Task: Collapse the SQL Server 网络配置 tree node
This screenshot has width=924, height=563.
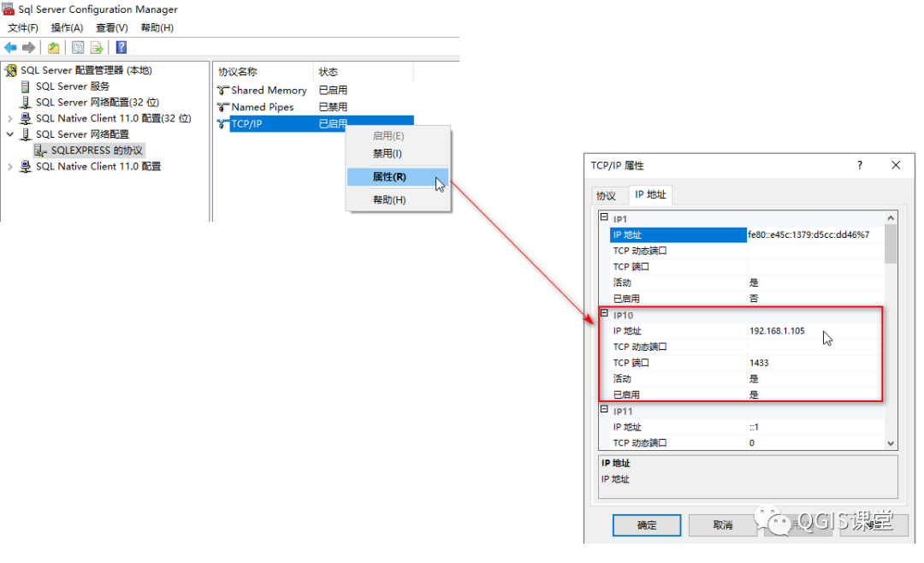Action: point(10,134)
